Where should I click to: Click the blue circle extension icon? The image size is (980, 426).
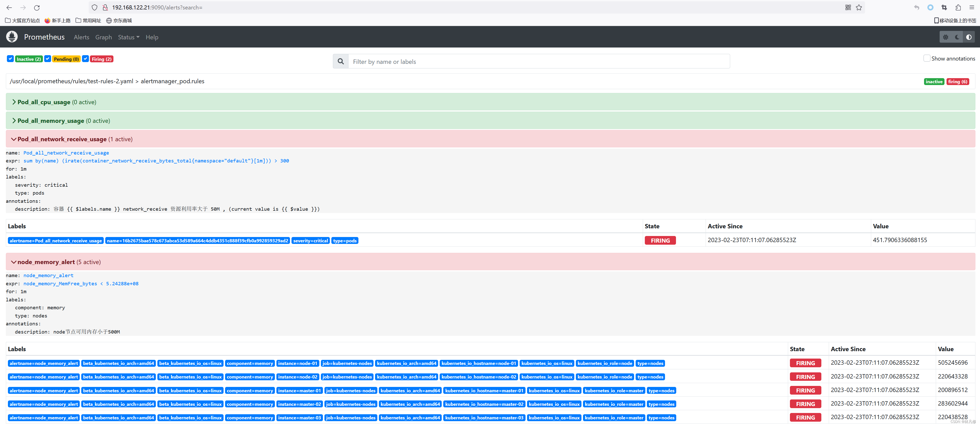pyautogui.click(x=930, y=8)
